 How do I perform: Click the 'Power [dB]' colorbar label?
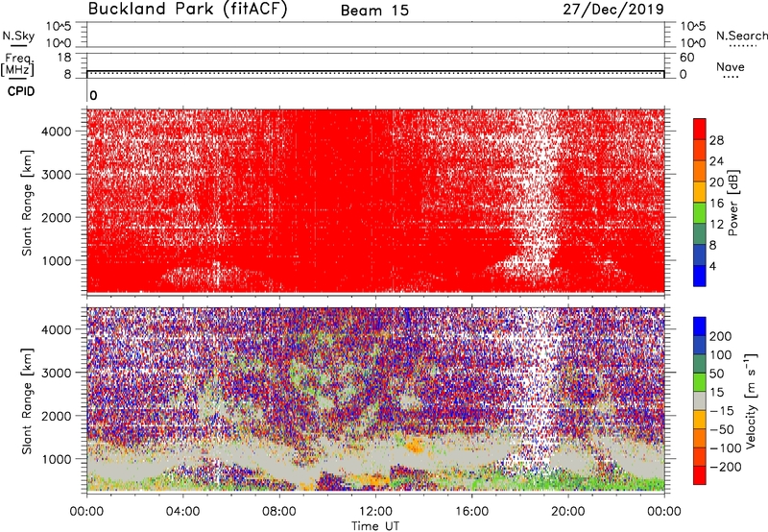[x=732, y=203]
